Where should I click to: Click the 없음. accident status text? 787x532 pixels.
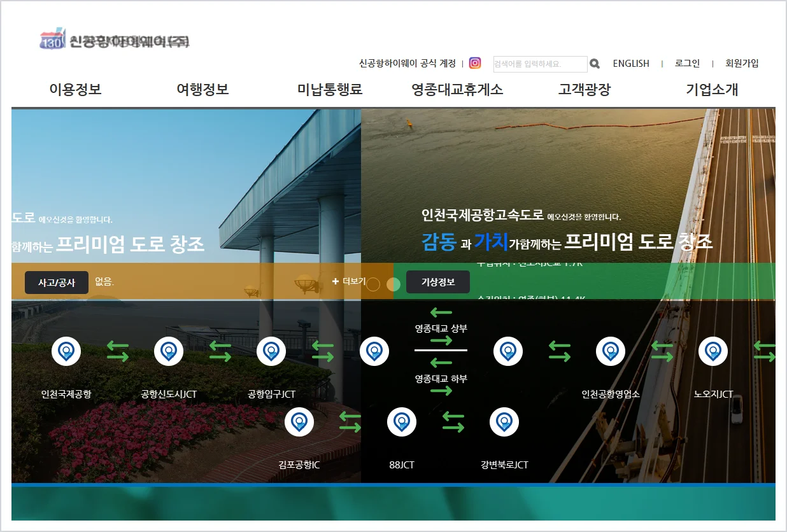104,281
